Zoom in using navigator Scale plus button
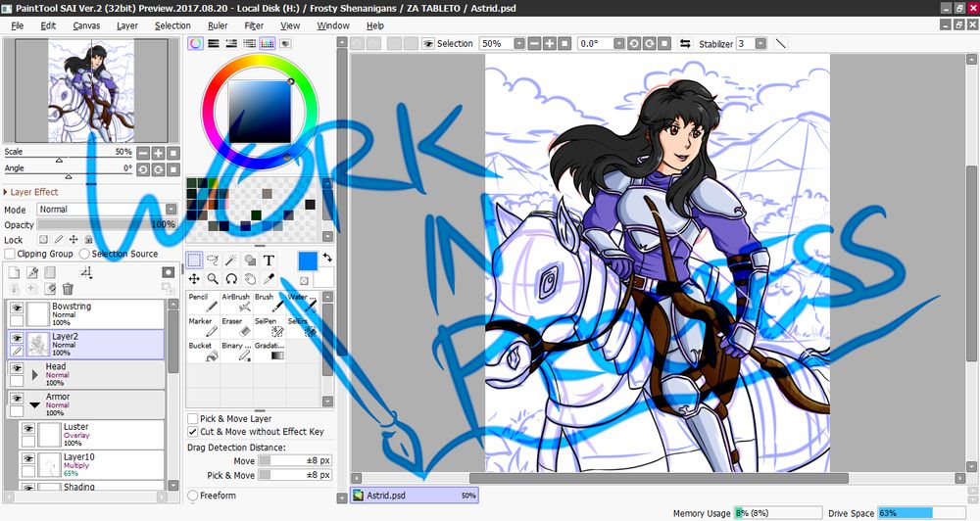The height and width of the screenshot is (521, 980). click(x=158, y=153)
